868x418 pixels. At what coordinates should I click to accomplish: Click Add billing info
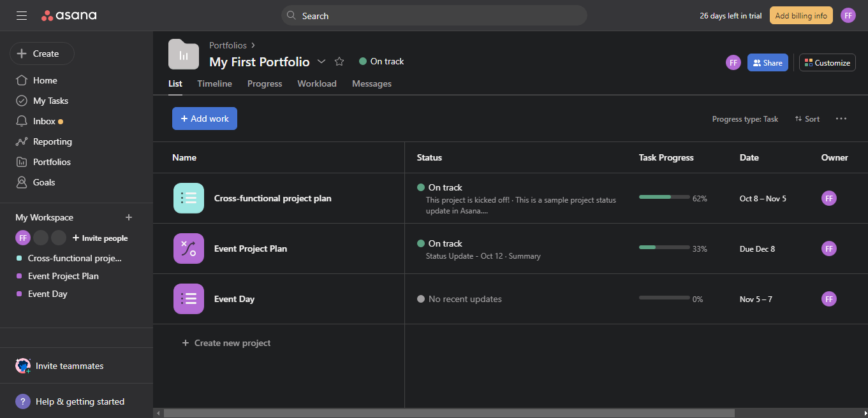[801, 15]
